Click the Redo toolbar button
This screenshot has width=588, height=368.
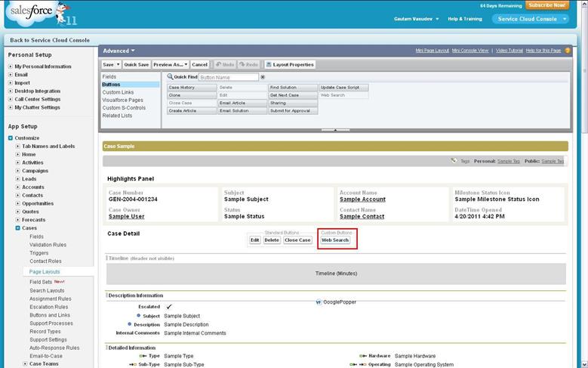[250, 65]
